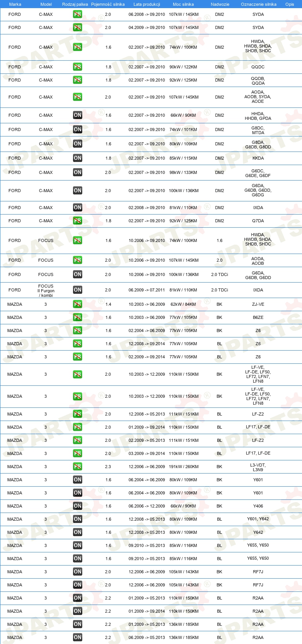This screenshot has width=302, height=644.
Task: Click the 04.2009 -> 09.2010 production years cell
Action: [147, 27]
